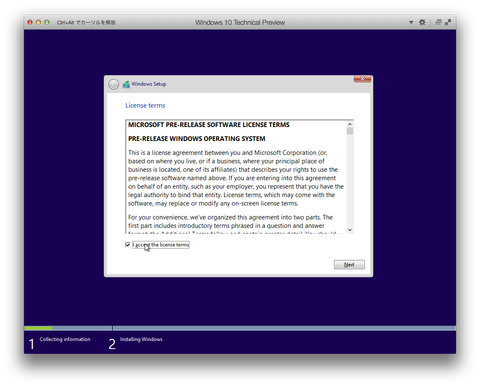
Task: Click the back arrow in Windows Setup
Action: pyautogui.click(x=113, y=84)
